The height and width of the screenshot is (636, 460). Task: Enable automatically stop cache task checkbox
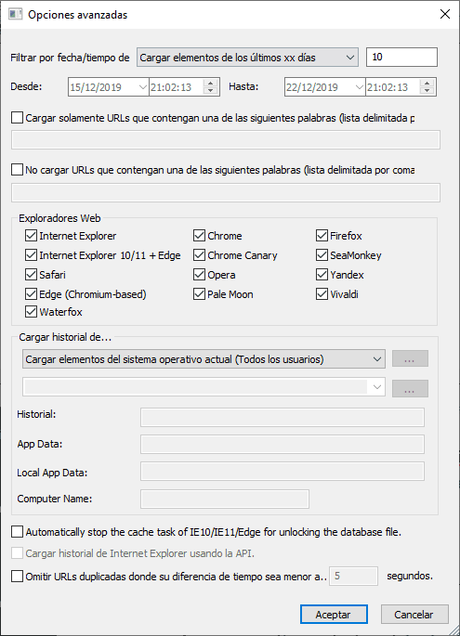point(17,532)
